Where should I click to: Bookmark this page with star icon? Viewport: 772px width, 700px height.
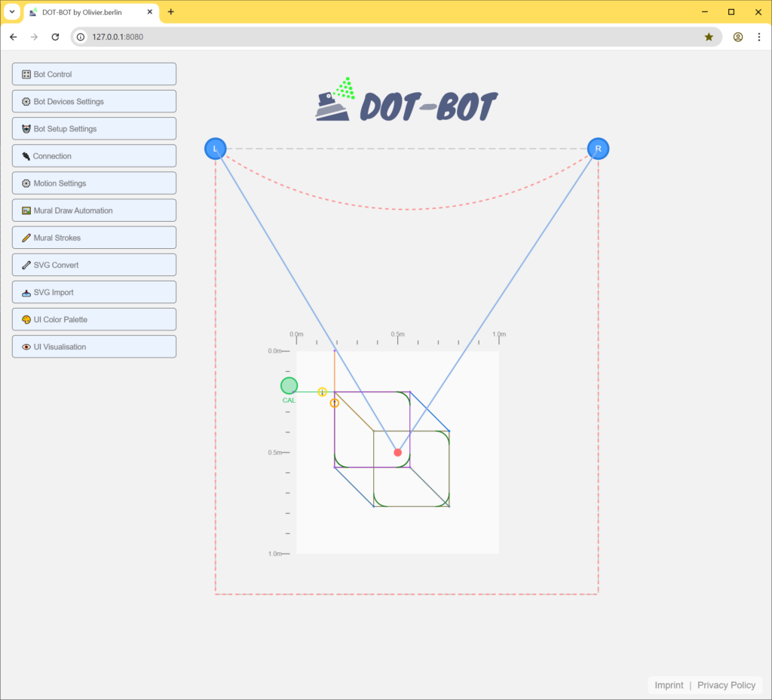tap(709, 37)
